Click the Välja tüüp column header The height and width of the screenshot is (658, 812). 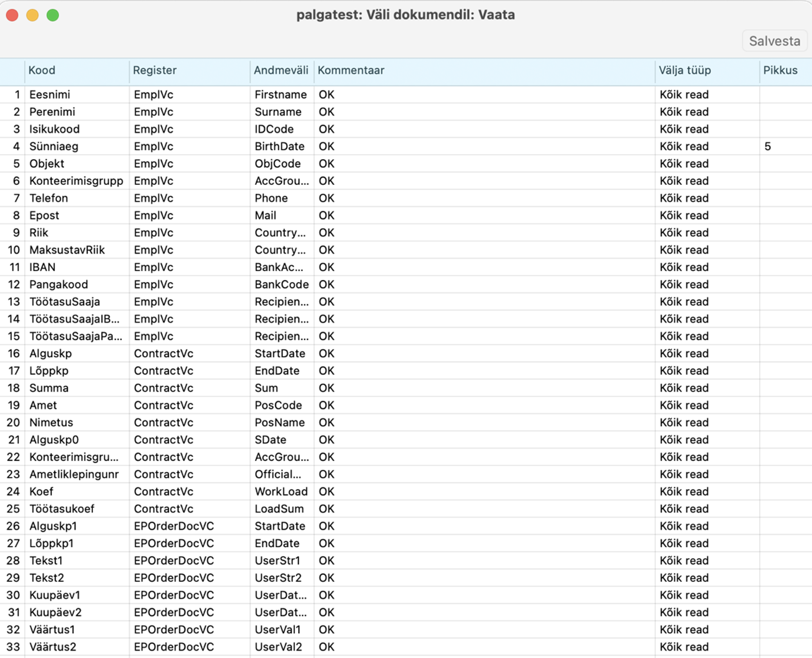click(707, 71)
